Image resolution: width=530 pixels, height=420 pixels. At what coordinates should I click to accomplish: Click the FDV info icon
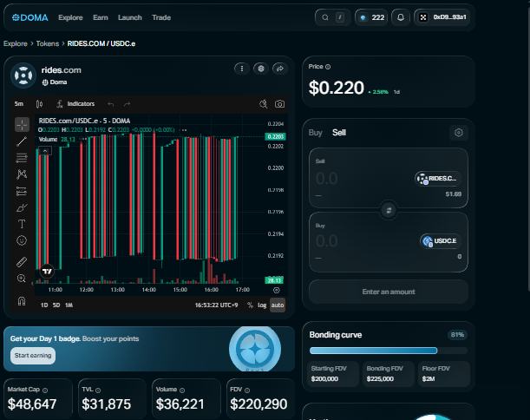(x=247, y=390)
